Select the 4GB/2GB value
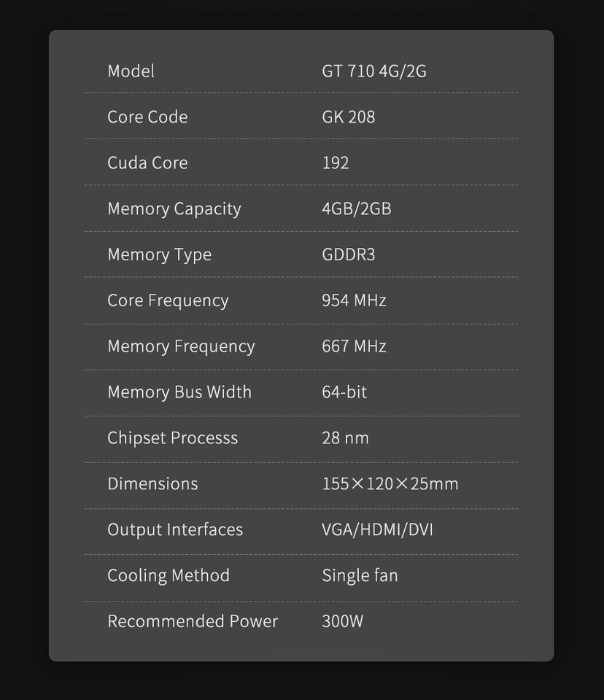The image size is (604, 700). pyautogui.click(x=356, y=209)
